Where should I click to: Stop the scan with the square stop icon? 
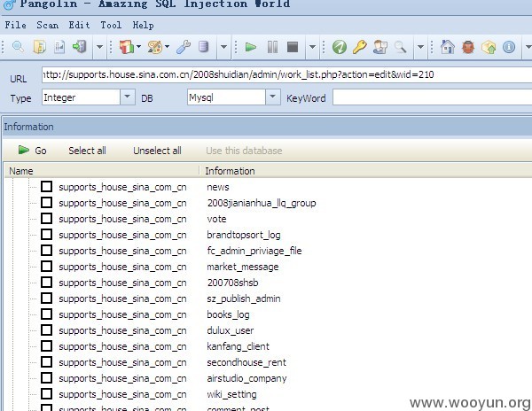(292, 47)
